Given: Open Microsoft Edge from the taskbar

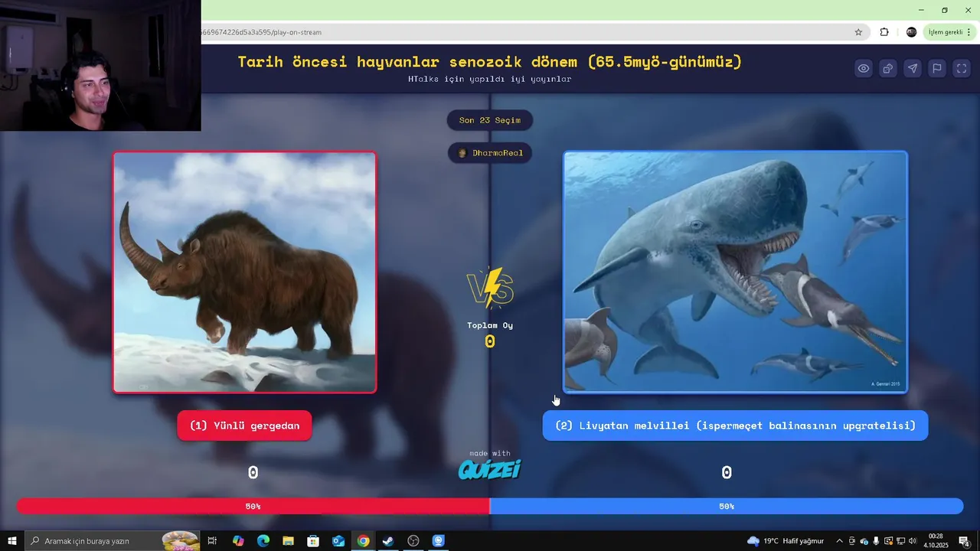Looking at the screenshot, I should (x=263, y=541).
